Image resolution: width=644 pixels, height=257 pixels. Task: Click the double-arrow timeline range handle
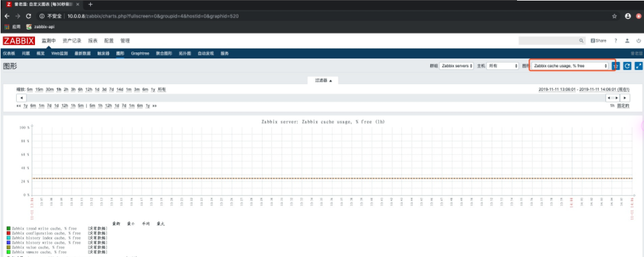[x=613, y=98]
